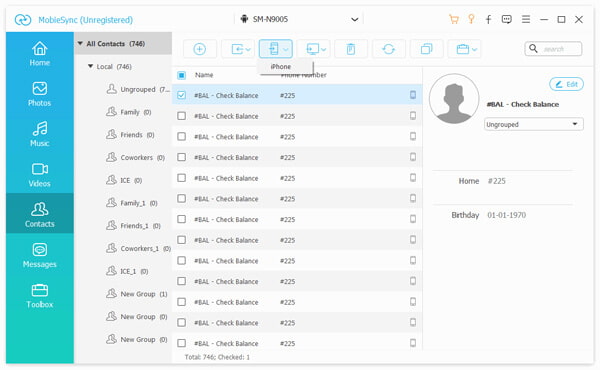Image resolution: width=600 pixels, height=370 pixels.
Task: Open the shopping cart purchase icon
Action: pyautogui.click(x=454, y=20)
